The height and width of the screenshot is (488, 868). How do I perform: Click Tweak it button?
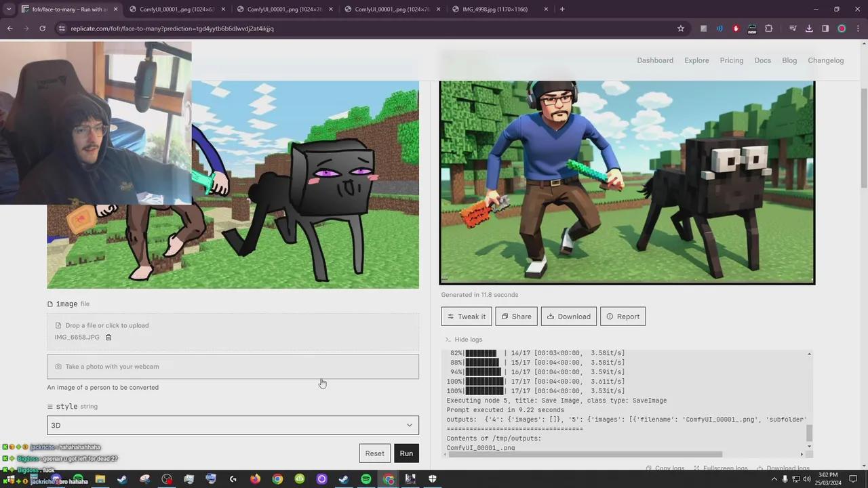[x=466, y=317]
